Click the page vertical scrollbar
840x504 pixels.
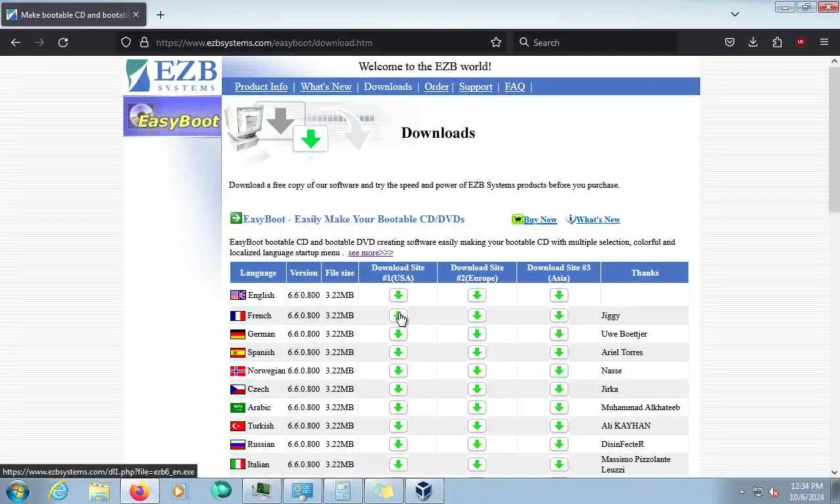point(834,138)
